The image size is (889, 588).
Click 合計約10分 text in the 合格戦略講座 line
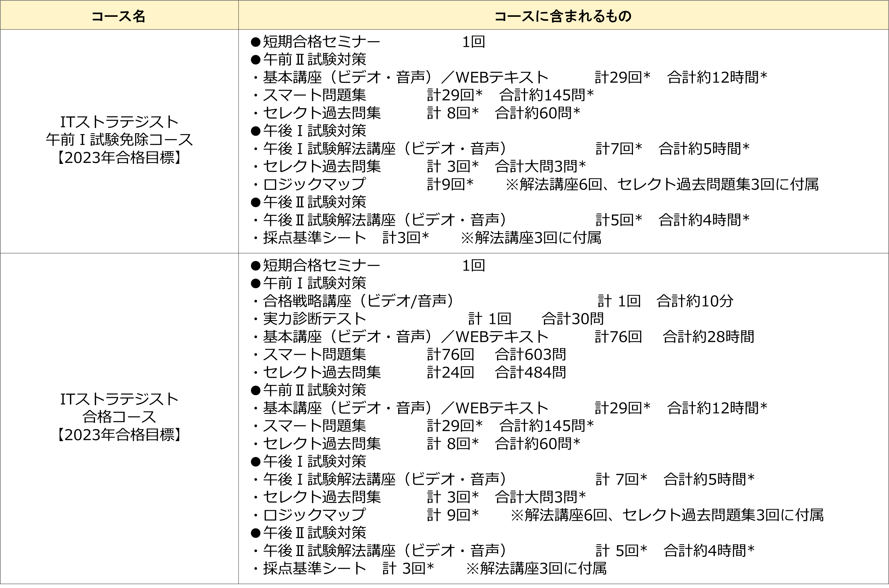tap(695, 301)
